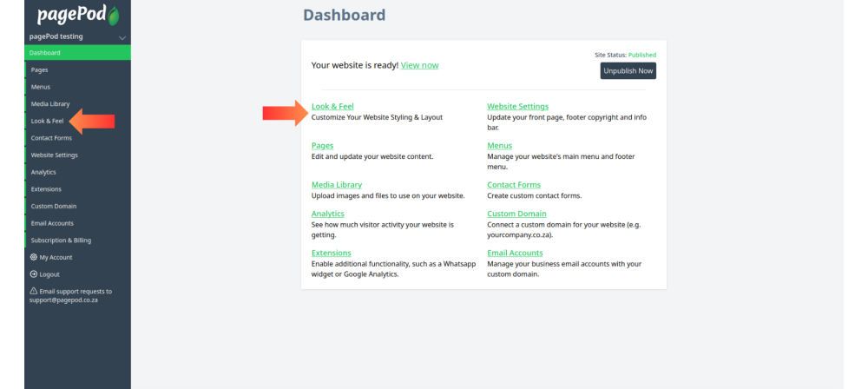Open the Analytics dashboard link
868x389 pixels.
coord(328,214)
